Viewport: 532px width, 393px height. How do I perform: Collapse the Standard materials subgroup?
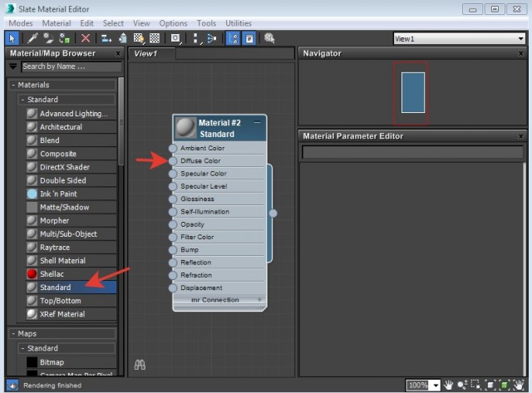point(22,100)
